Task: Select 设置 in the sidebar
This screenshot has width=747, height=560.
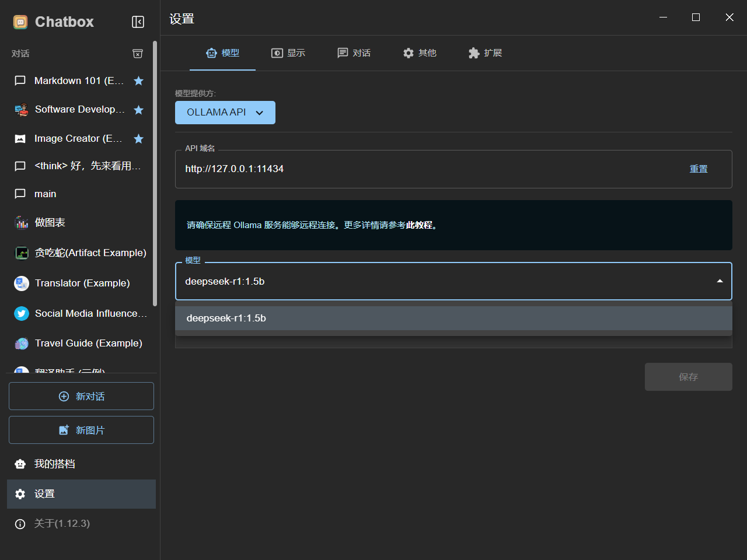Action: click(x=81, y=494)
